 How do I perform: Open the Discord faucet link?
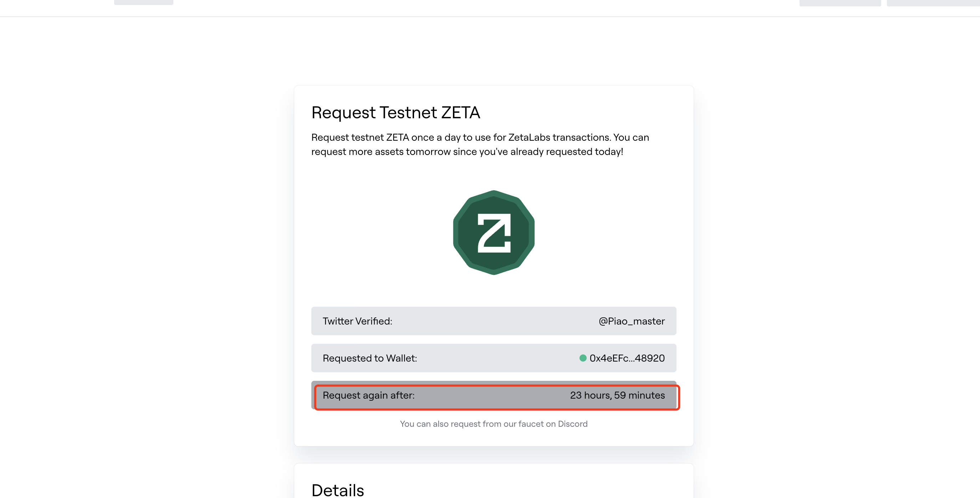494,424
